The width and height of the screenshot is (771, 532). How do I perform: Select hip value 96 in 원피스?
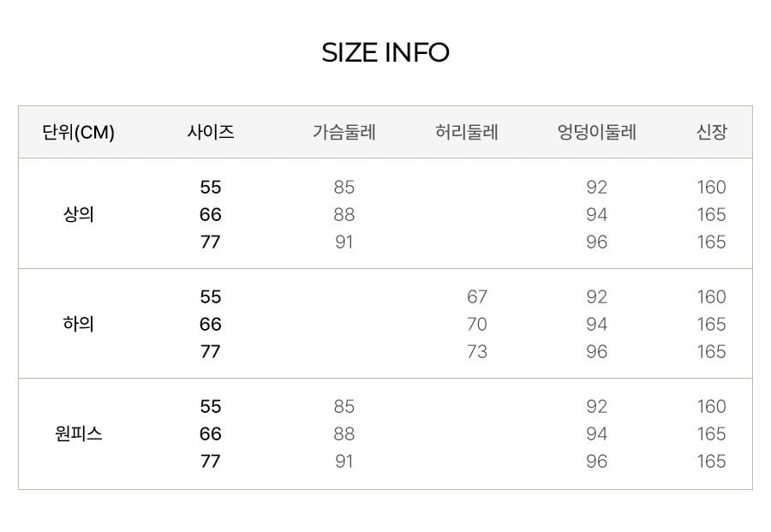point(596,461)
